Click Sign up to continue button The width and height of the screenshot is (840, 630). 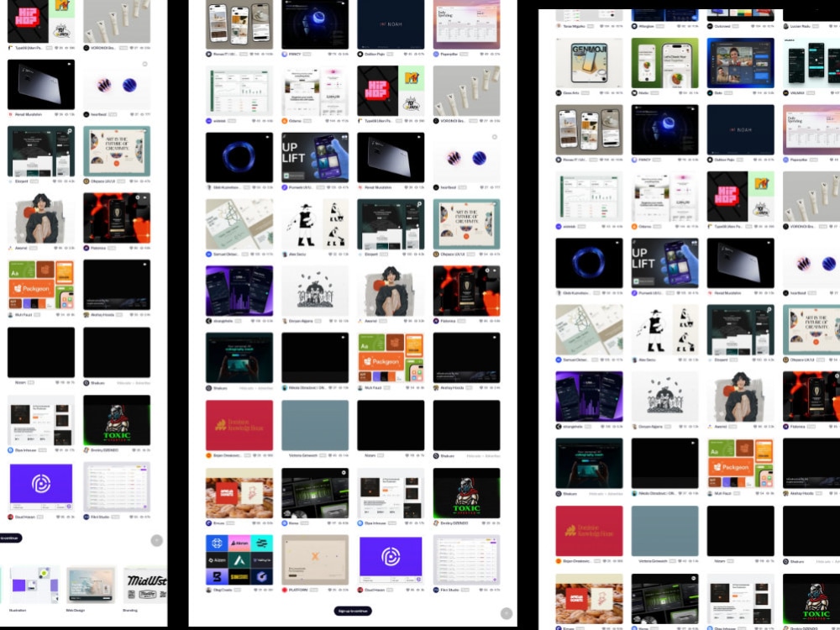click(353, 611)
